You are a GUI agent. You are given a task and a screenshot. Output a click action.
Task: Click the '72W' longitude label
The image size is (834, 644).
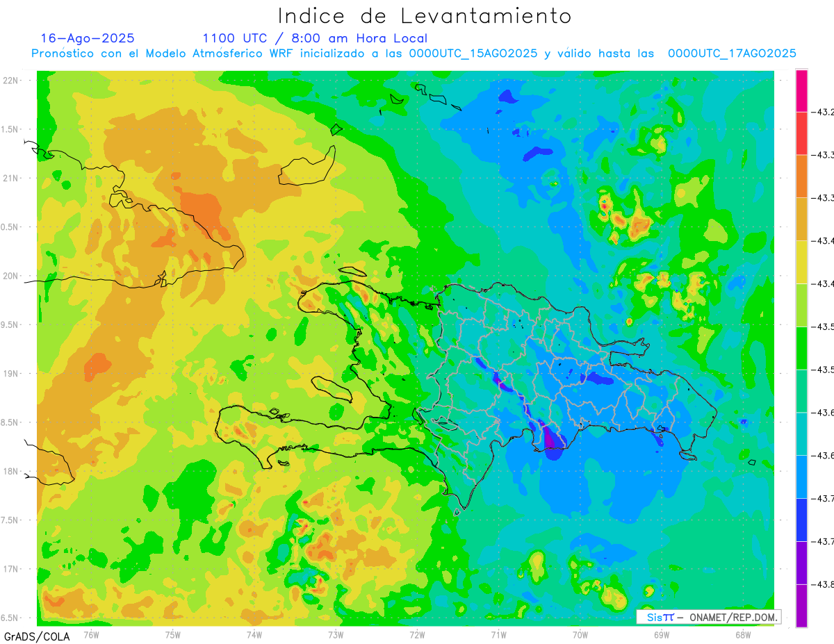pos(417,634)
